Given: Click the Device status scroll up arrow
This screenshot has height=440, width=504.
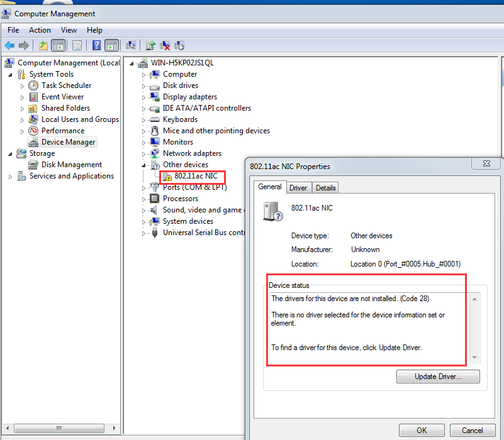Looking at the screenshot, I should pyautogui.click(x=474, y=299).
